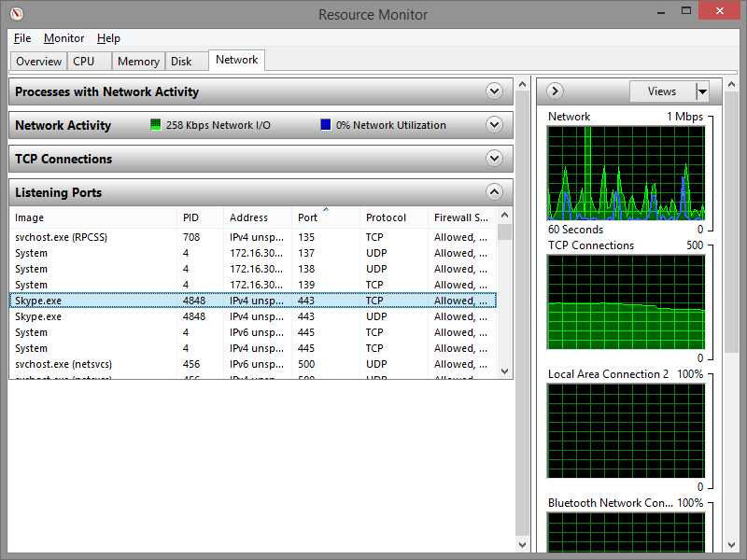Expand the TCP Connections section

pyautogui.click(x=494, y=158)
